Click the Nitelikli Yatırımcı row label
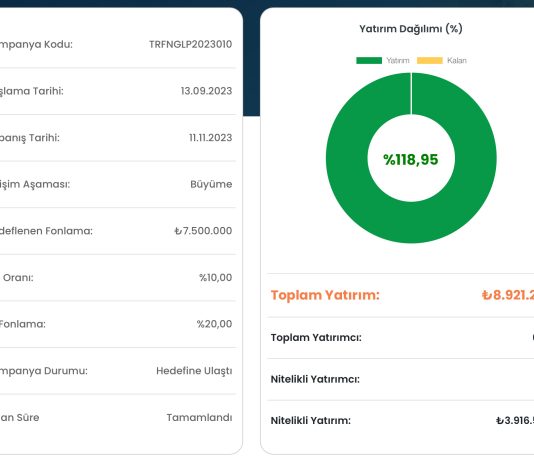This screenshot has width=534, height=462. coord(315,379)
